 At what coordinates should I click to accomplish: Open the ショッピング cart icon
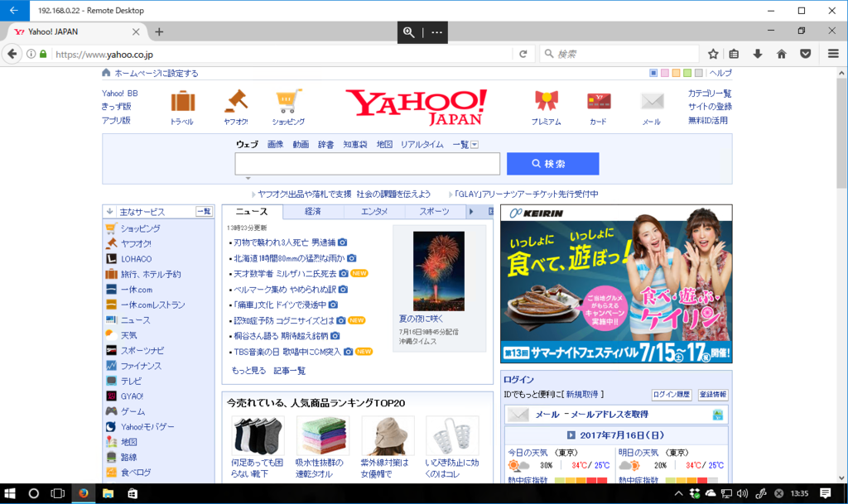tap(288, 101)
